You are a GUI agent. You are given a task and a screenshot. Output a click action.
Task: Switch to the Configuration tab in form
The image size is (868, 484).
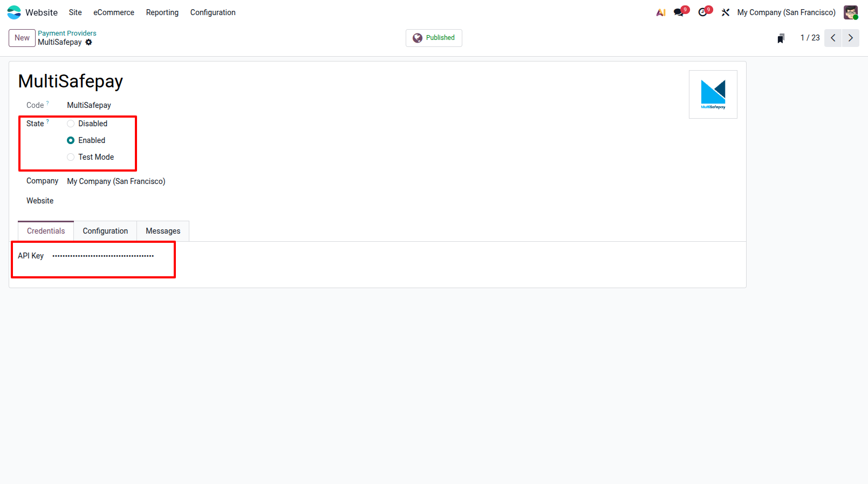tap(105, 231)
